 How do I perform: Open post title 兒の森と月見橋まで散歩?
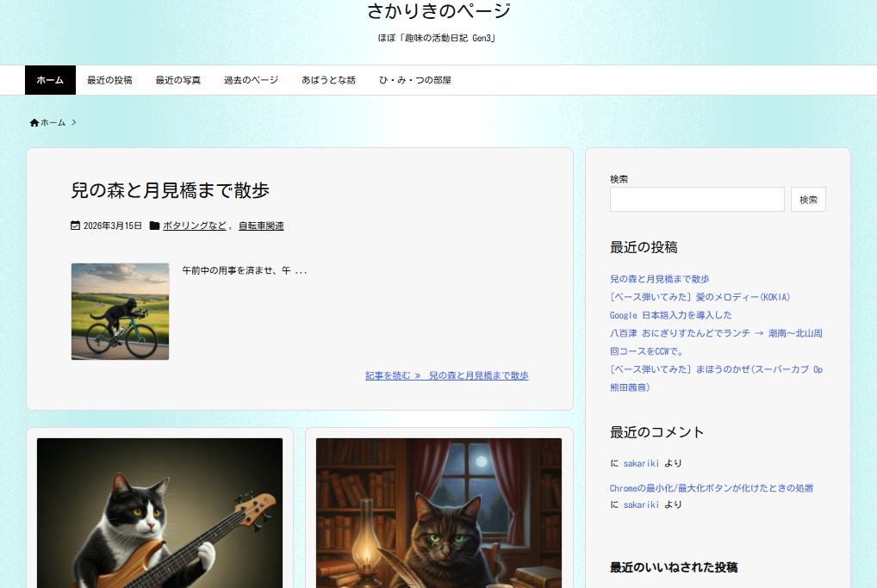tap(171, 190)
